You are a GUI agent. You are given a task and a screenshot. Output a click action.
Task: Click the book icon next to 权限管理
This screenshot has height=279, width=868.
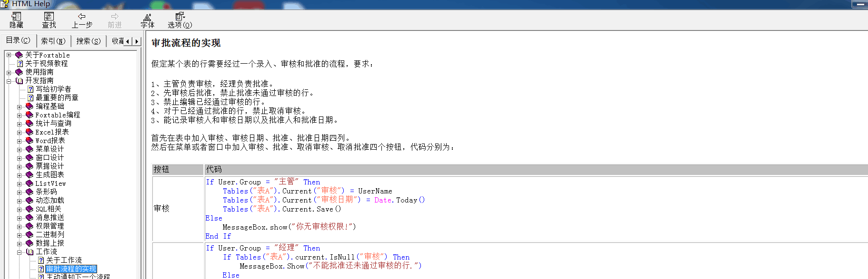tap(30, 226)
